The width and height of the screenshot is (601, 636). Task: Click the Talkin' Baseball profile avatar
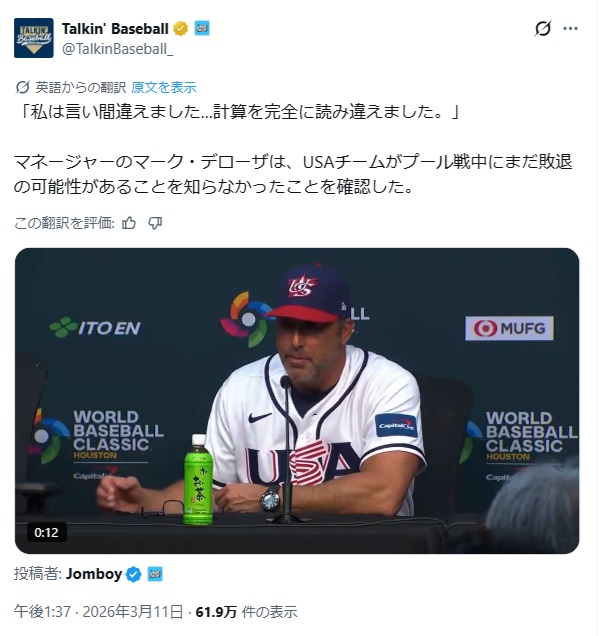tap(34, 38)
